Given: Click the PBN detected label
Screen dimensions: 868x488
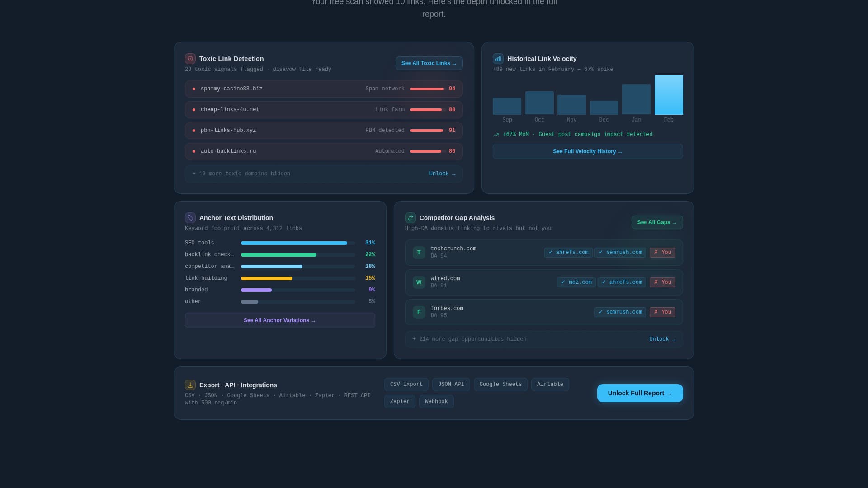Looking at the screenshot, I should point(385,131).
